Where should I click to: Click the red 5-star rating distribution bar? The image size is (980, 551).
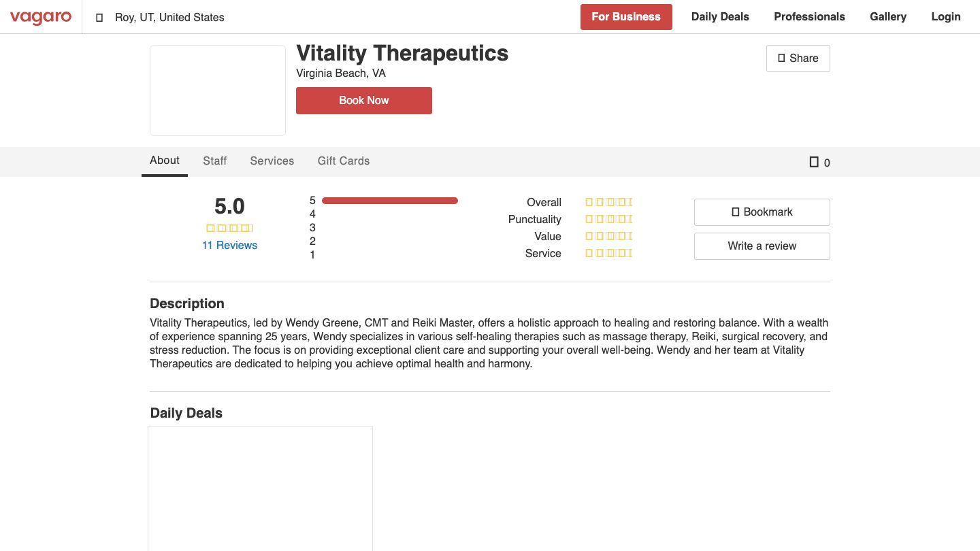coord(390,200)
